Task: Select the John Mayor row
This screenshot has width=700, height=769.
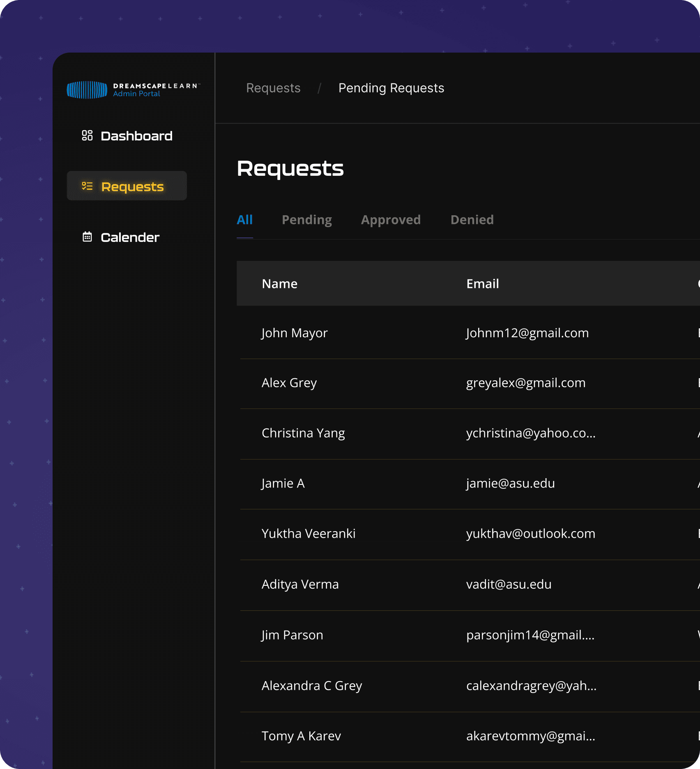Action: (x=468, y=333)
